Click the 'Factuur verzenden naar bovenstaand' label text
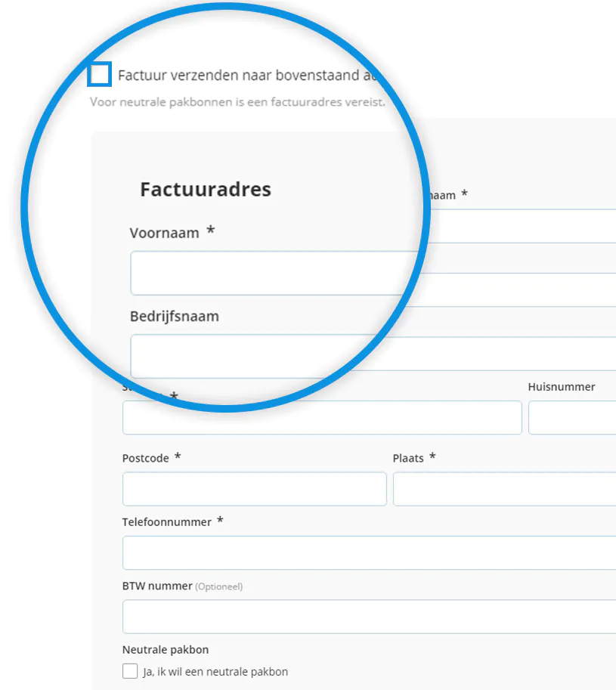616x690 pixels. click(242, 76)
